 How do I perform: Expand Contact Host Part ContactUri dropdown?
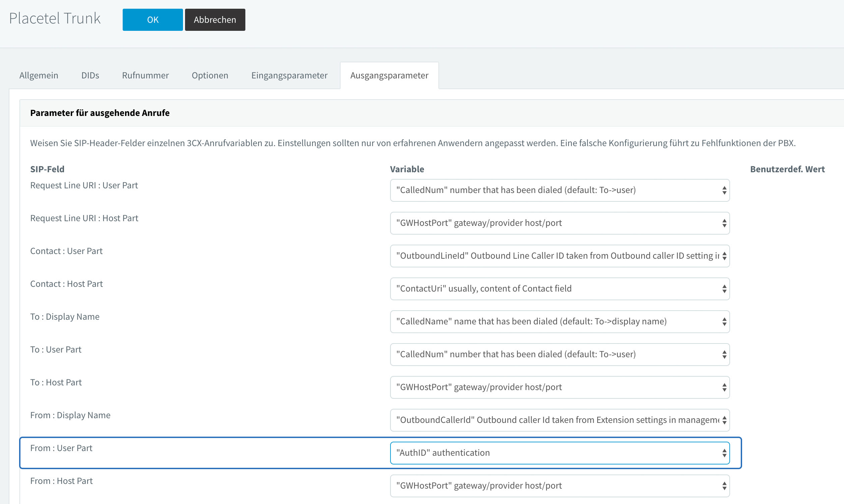(x=559, y=289)
